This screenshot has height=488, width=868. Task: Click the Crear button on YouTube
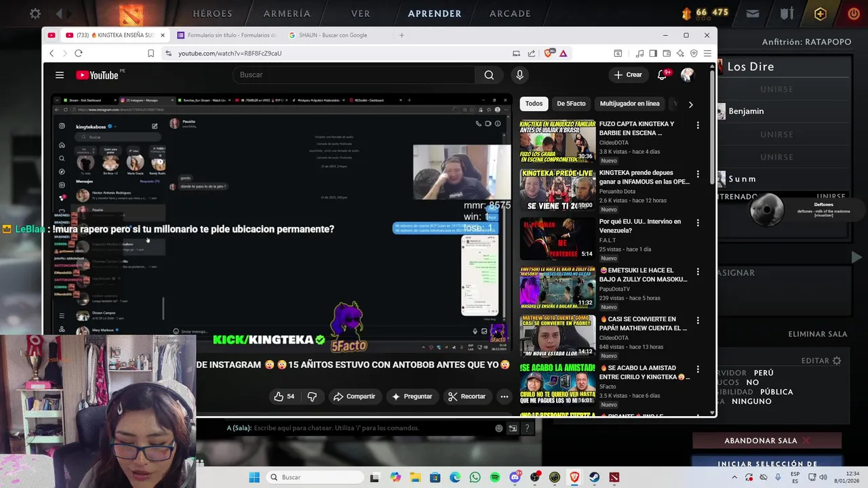(x=628, y=75)
